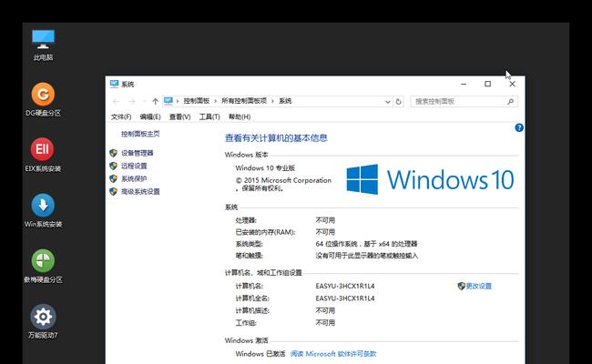This screenshot has width=592, height=364.
Task: Open 系统保护 link
Action: 134,178
